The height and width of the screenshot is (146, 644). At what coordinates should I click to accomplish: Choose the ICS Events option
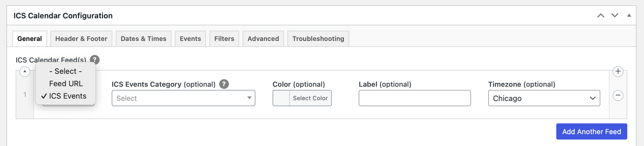(67, 96)
